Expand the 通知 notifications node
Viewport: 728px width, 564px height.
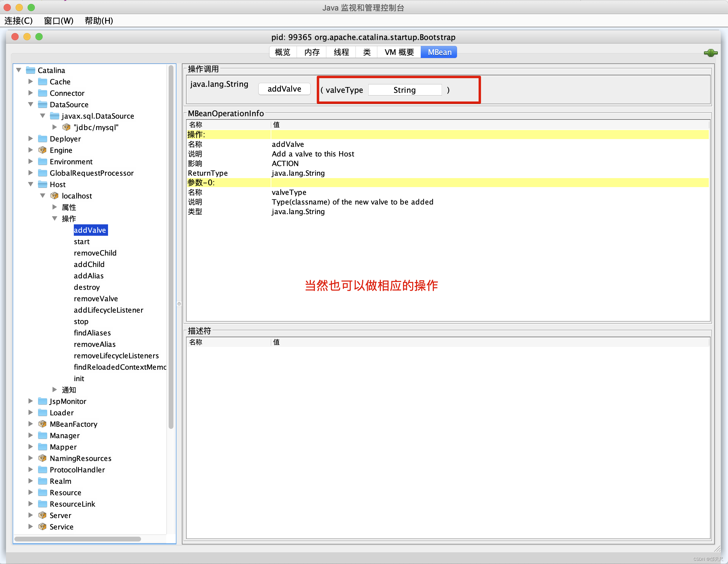pos(55,390)
